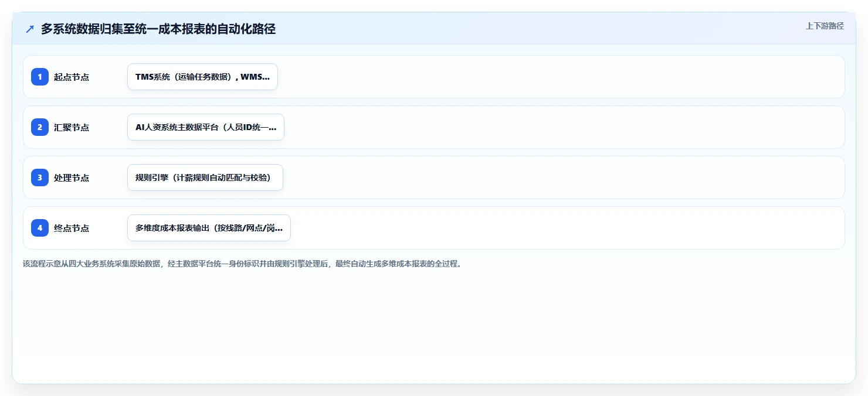Click the 终点节点 label
This screenshot has height=396, width=868.
click(72, 228)
